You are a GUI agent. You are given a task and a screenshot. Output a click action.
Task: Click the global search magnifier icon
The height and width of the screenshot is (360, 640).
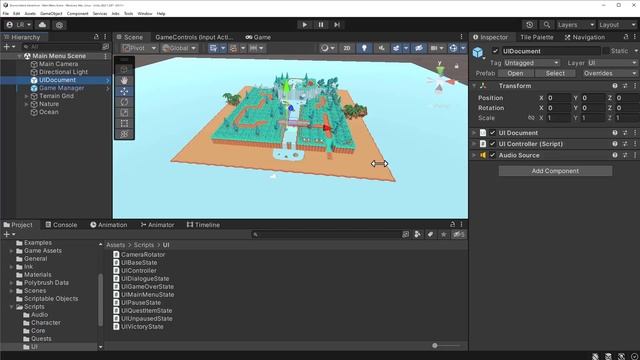[547, 25]
